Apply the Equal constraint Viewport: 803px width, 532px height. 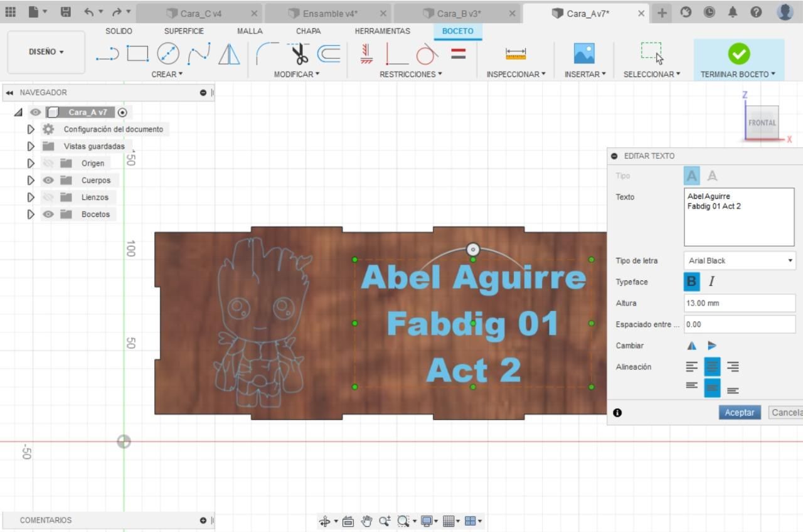[x=459, y=54]
